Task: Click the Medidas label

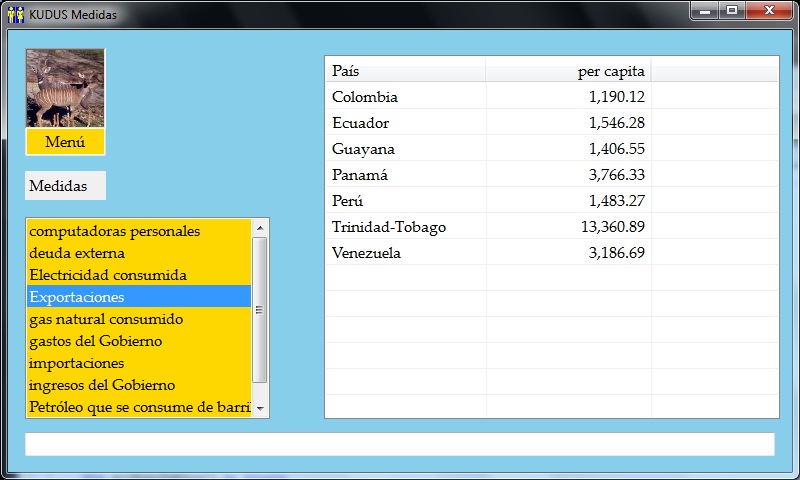Action: (65, 186)
